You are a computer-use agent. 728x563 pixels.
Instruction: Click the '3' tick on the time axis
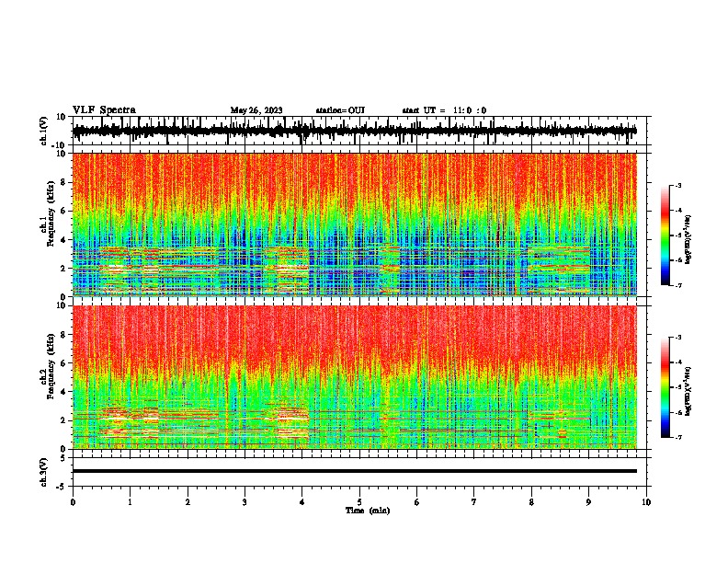(x=245, y=502)
